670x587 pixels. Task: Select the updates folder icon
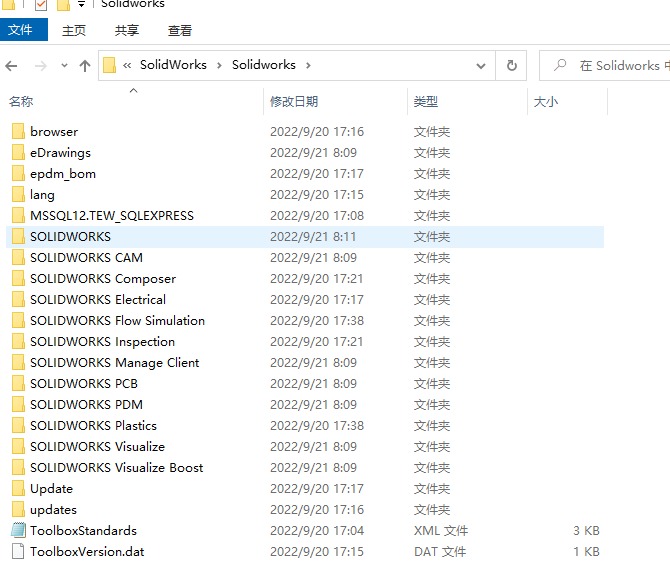point(18,510)
